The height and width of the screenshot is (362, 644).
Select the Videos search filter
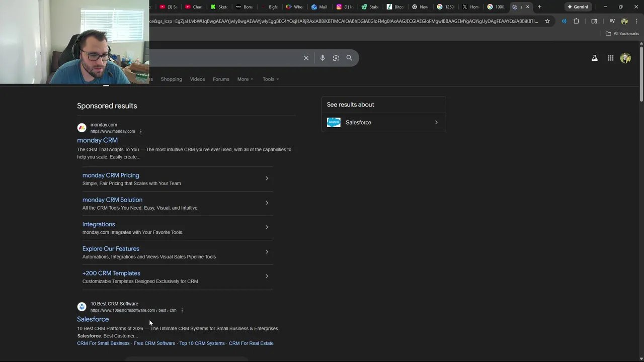197,79
